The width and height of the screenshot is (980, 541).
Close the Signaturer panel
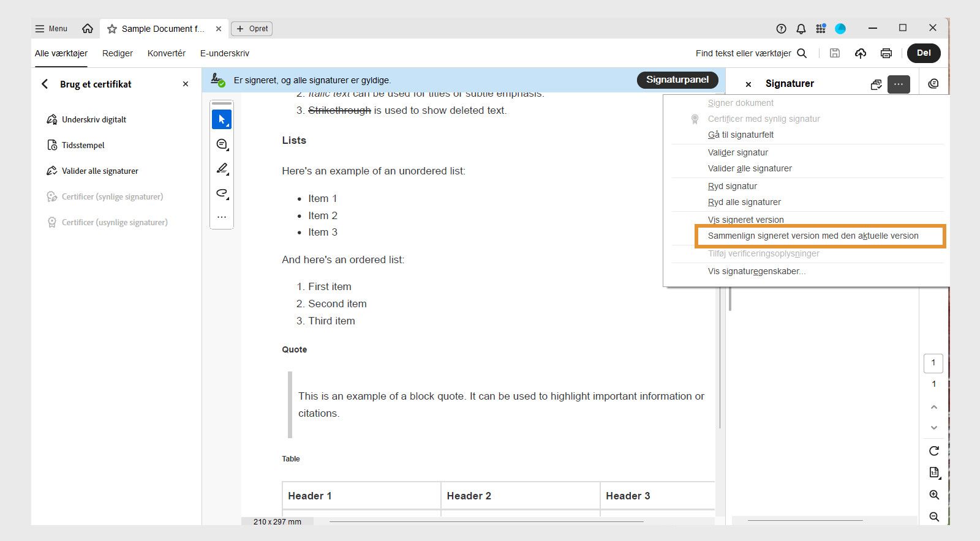(x=748, y=84)
